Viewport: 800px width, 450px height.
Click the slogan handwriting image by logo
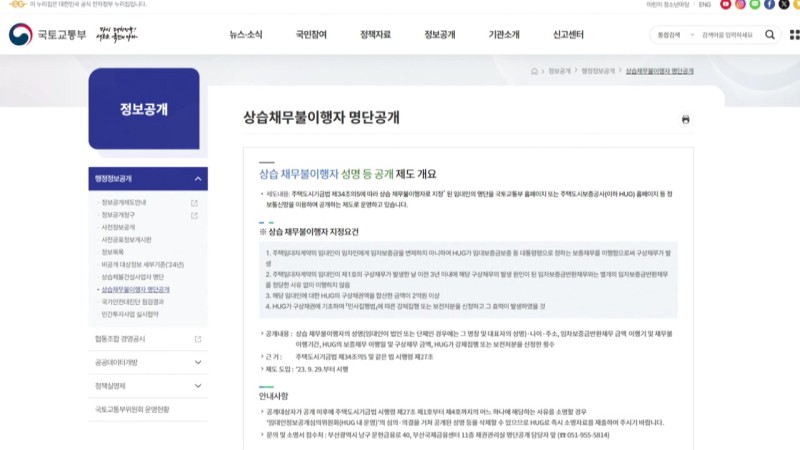click(x=117, y=34)
